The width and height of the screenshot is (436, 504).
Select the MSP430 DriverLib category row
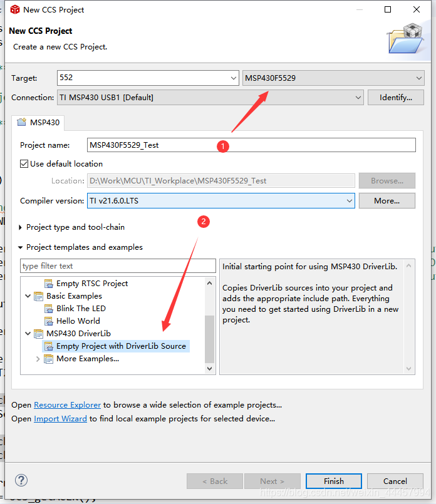tap(78, 334)
